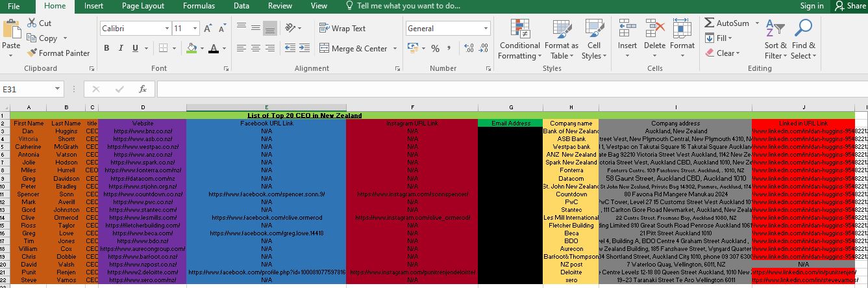Apply the font color A swatch
The height and width of the screenshot is (288, 868).
click(x=214, y=49)
